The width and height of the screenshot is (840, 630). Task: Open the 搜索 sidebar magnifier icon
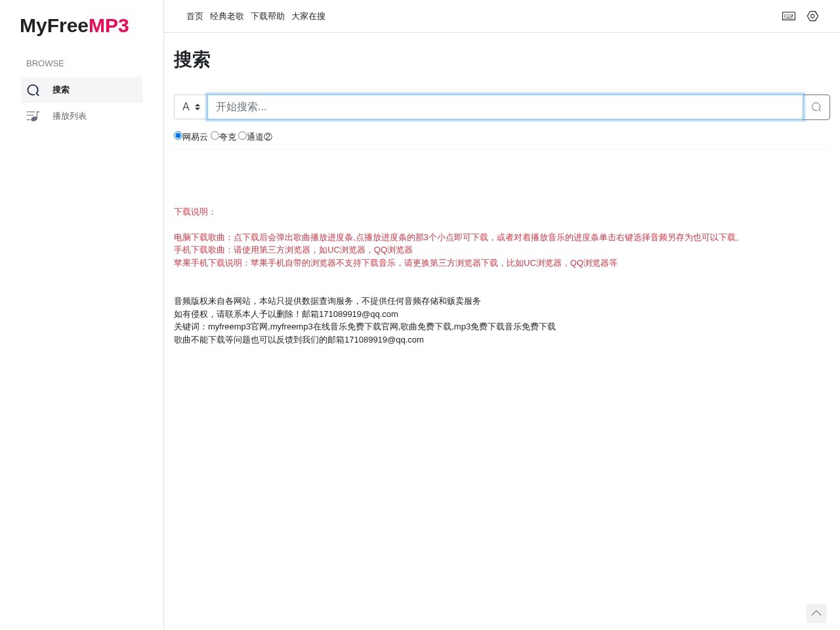[x=33, y=90]
